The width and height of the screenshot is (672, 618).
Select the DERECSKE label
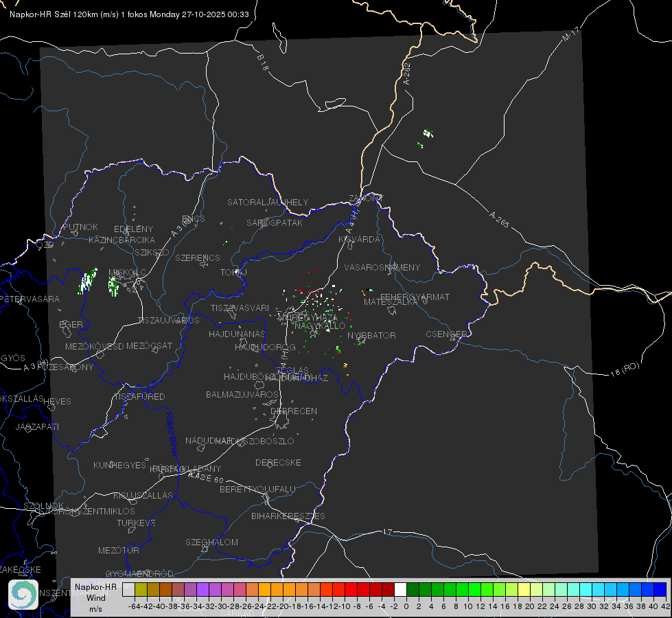tap(278, 462)
